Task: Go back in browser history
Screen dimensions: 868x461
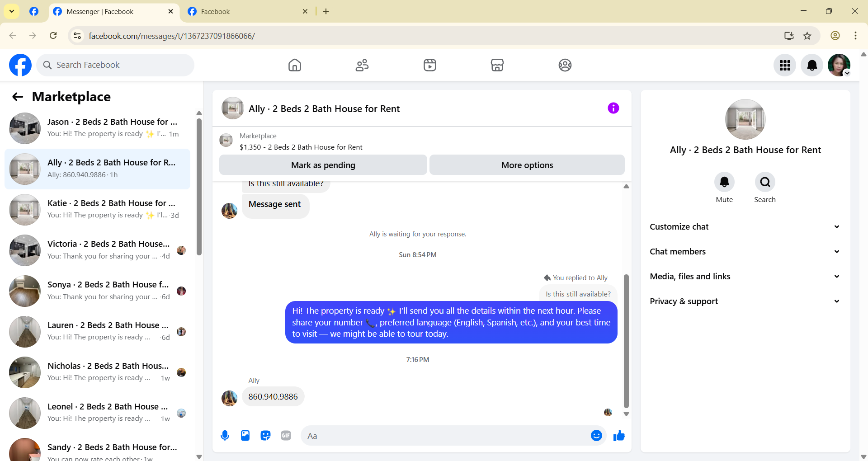Action: (x=13, y=36)
